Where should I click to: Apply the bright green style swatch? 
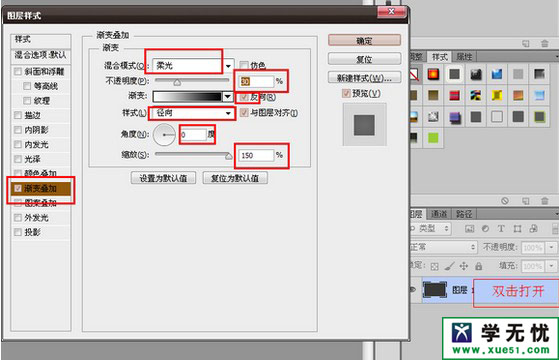(433, 138)
